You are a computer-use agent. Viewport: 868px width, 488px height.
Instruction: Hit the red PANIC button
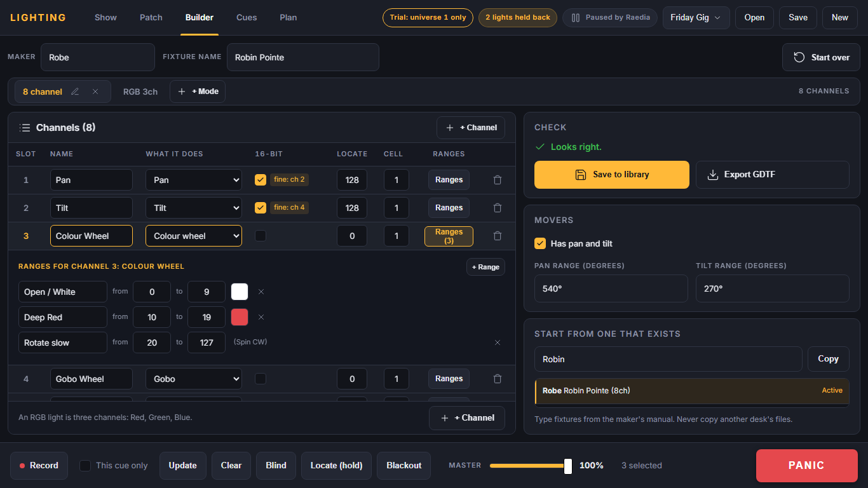(807, 466)
